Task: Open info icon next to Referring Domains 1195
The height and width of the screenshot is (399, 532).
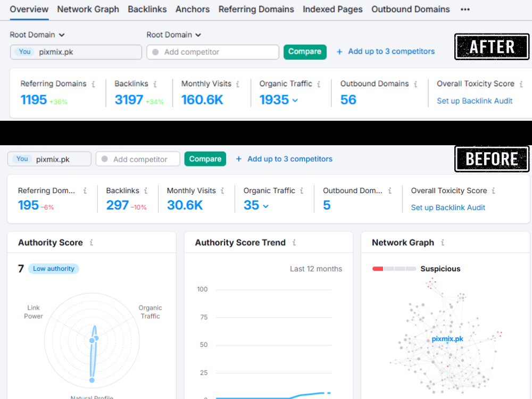Action: (93, 84)
